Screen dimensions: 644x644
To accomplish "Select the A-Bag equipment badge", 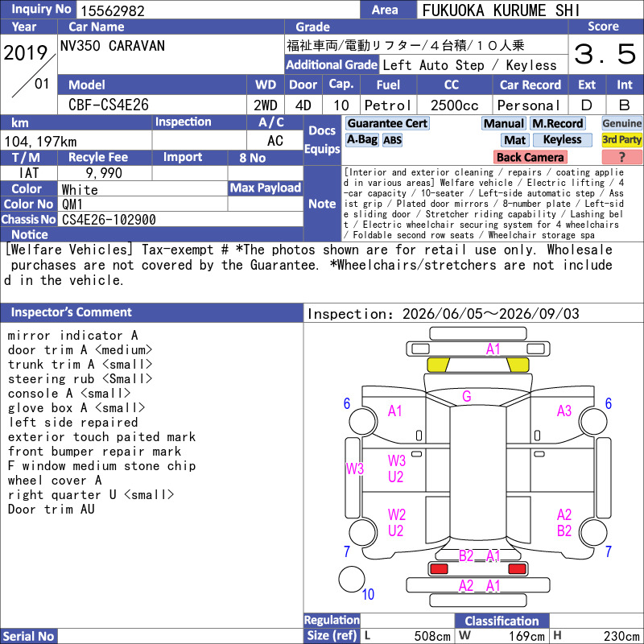I will click(361, 139).
